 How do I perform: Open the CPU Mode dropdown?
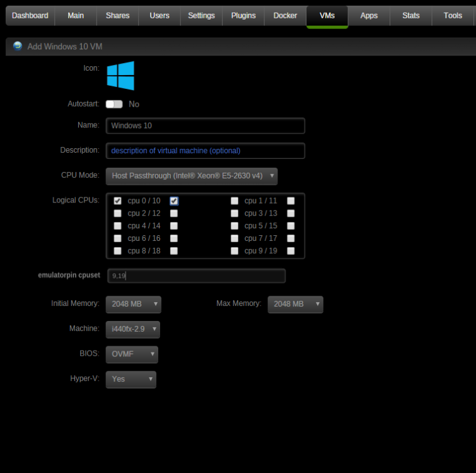192,176
